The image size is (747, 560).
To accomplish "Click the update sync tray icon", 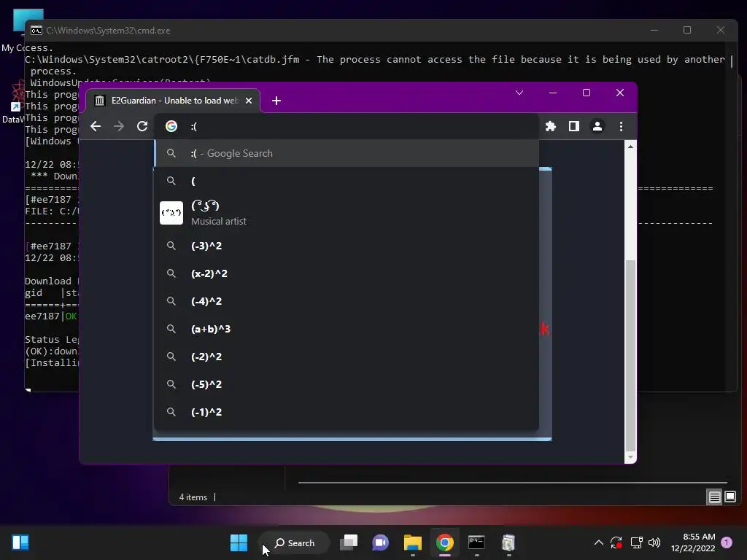I will click(616, 542).
